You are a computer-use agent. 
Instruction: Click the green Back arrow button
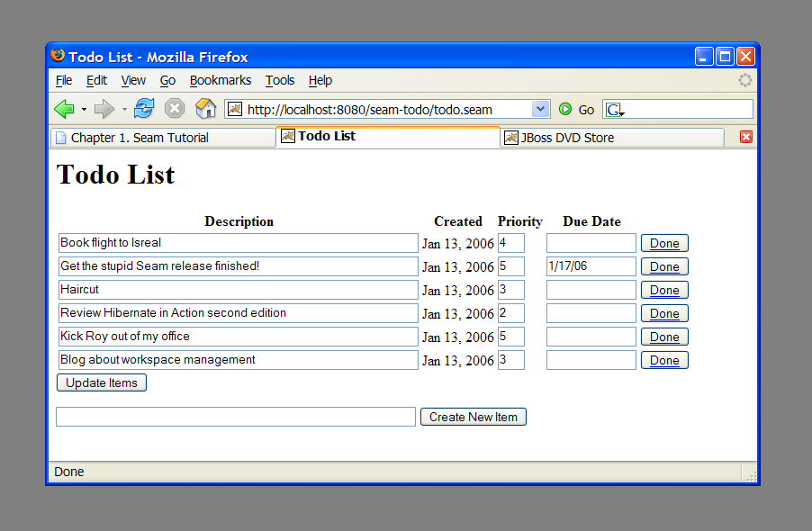point(64,109)
